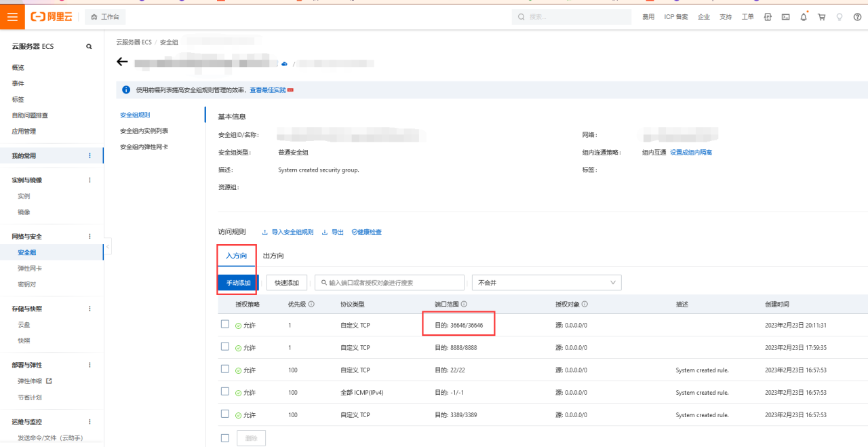The width and height of the screenshot is (868, 447).
Task: Click the lightbulb icon in header
Action: point(840,17)
